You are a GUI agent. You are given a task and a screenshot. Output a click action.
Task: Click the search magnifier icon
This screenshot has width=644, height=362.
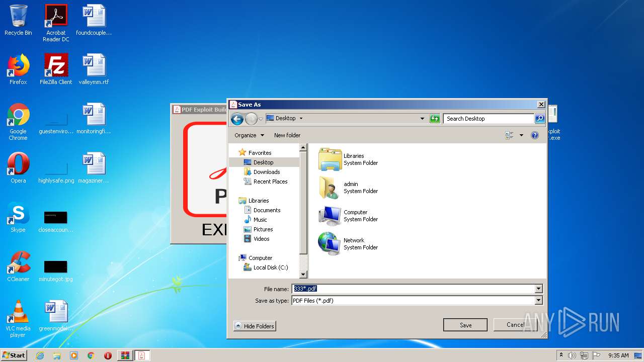(x=540, y=119)
